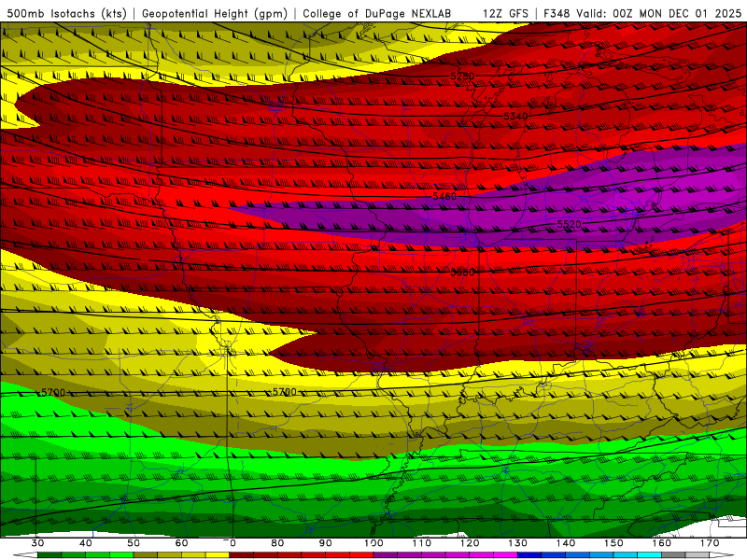Pick the bright magenta 125-130 kt legend swatch
The height and width of the screenshot is (560, 747).
pos(505,555)
